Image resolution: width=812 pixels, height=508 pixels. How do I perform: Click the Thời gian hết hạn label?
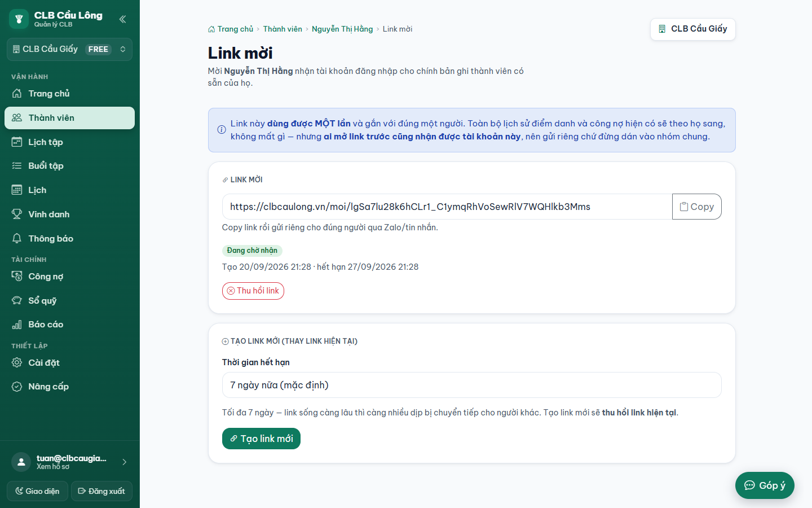point(255,362)
